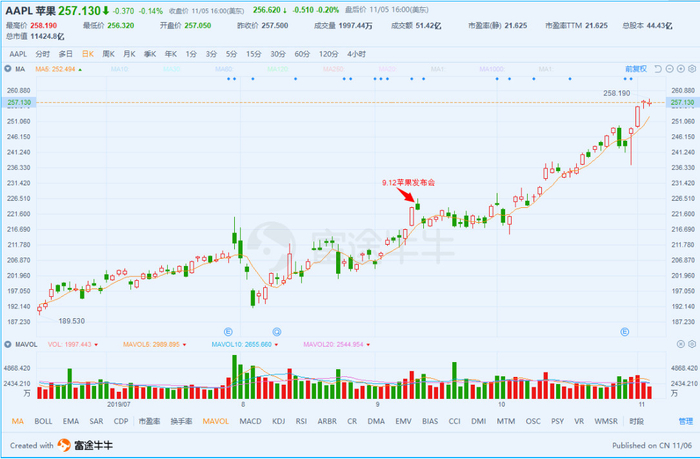Toggle the MAVOL indicator in bottom bar
The height and width of the screenshot is (459, 700).
[x=216, y=421]
